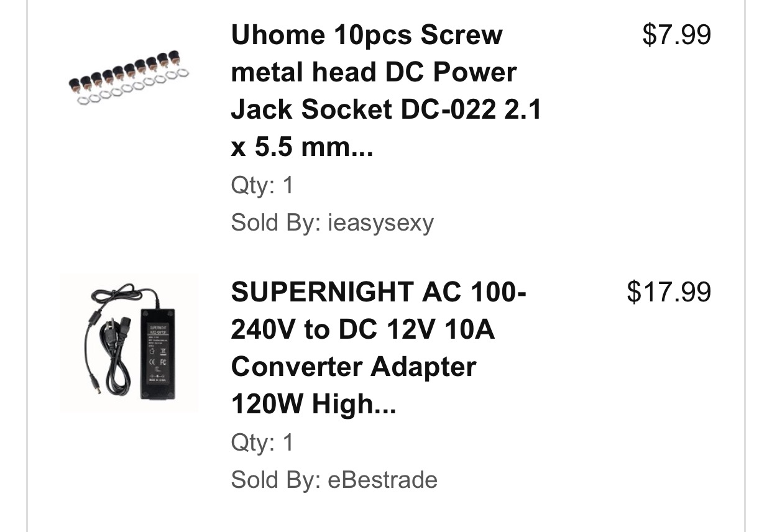Select Qty: 1 under the SUPERNIGHT adapter
This screenshot has height=532, width=772.
tap(262, 443)
